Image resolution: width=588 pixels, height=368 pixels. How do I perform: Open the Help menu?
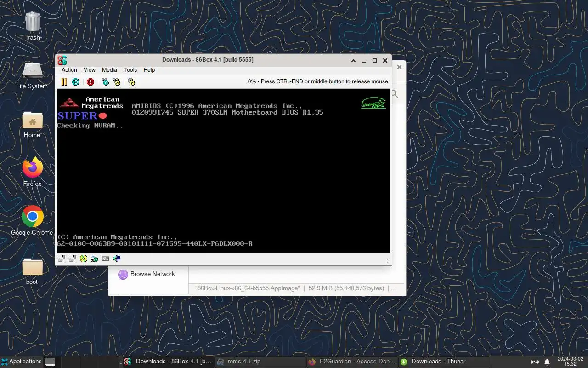point(149,70)
